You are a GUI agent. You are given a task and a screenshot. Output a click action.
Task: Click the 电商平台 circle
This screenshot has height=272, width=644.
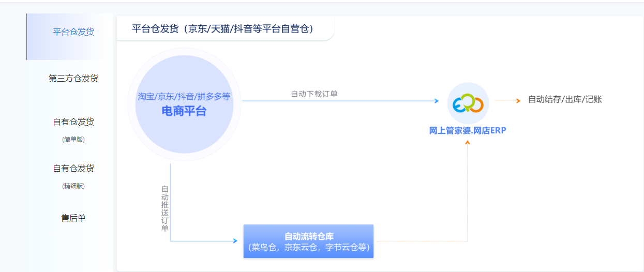click(x=184, y=104)
